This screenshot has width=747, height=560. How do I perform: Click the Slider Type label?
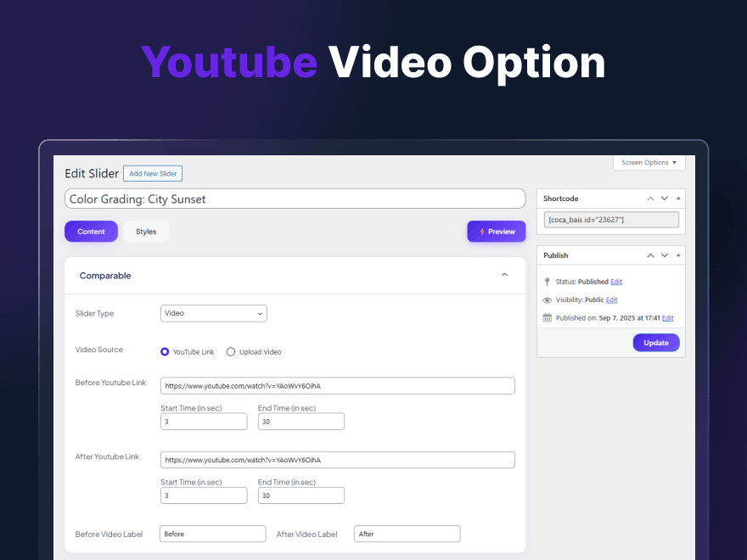pyautogui.click(x=94, y=313)
